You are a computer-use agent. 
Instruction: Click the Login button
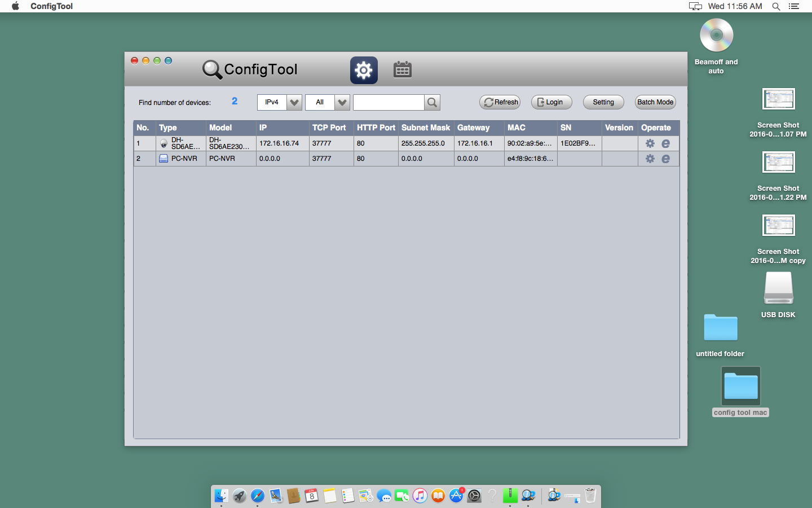(x=551, y=102)
